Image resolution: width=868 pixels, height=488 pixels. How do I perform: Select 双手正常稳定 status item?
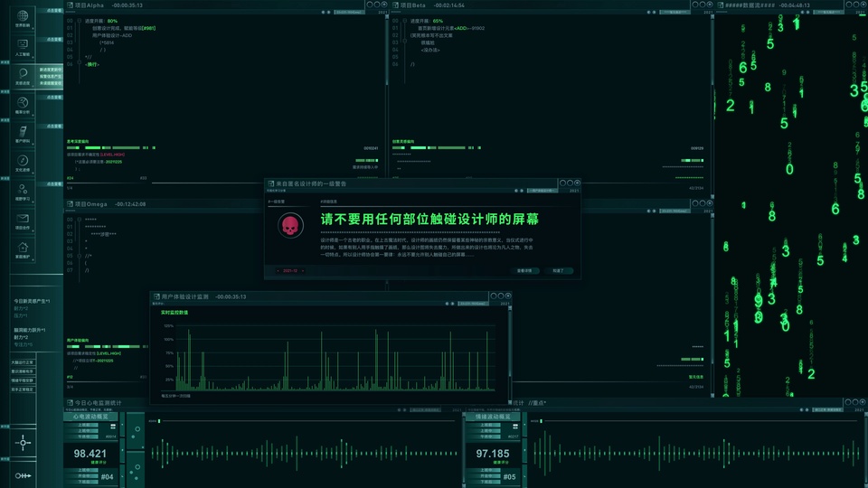pos(23,389)
